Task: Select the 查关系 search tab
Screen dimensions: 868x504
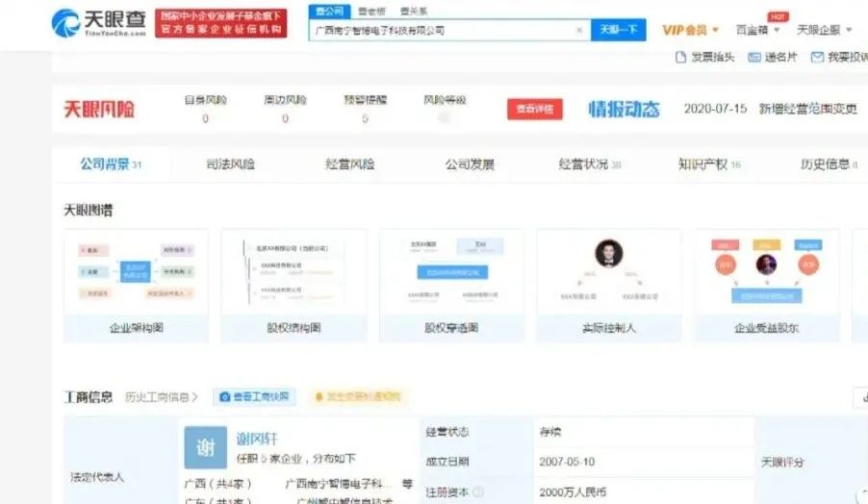Action: [x=414, y=12]
